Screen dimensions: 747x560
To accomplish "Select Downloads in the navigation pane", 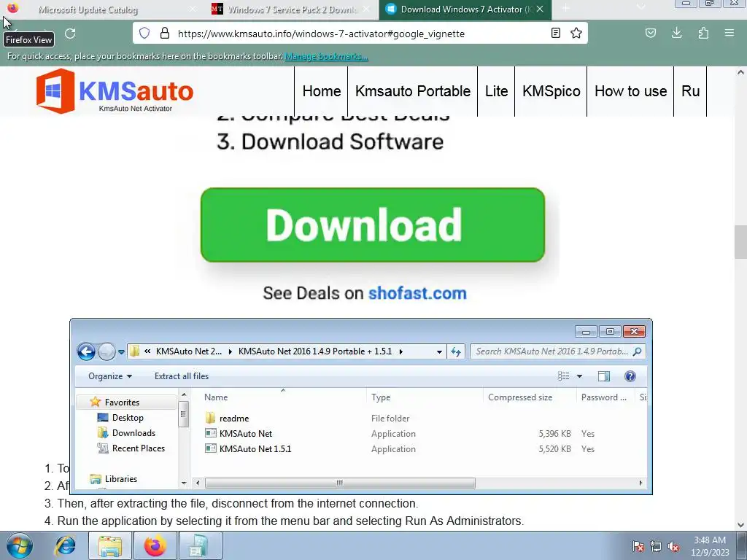I will [x=134, y=433].
